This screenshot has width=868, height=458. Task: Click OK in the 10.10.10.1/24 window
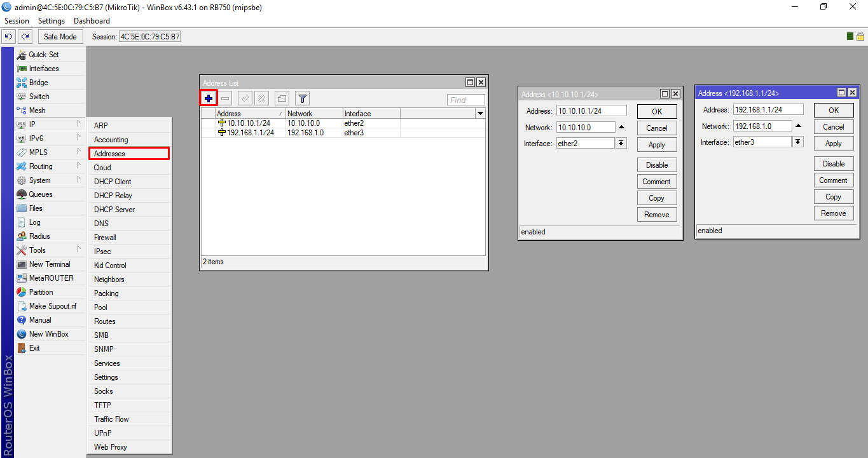point(657,111)
